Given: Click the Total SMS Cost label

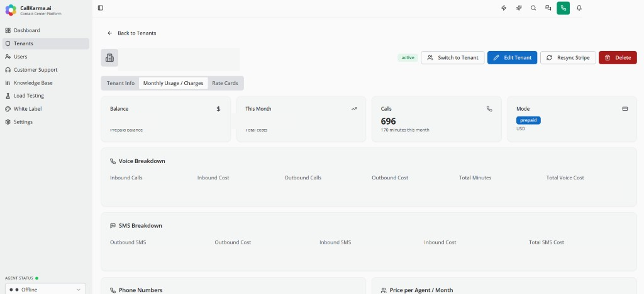Looking at the screenshot, I should tap(547, 242).
